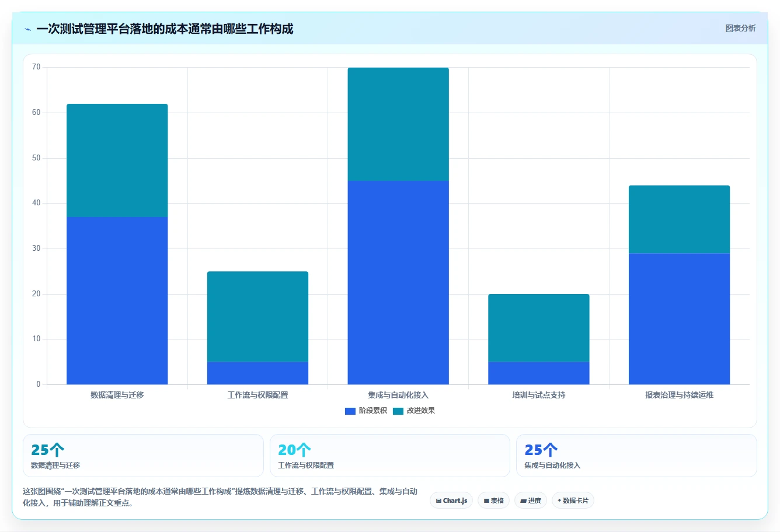Screen dimensions: 780x532
Task: Click the 25个 集成与自动化接入 stat card
Action: (636, 456)
